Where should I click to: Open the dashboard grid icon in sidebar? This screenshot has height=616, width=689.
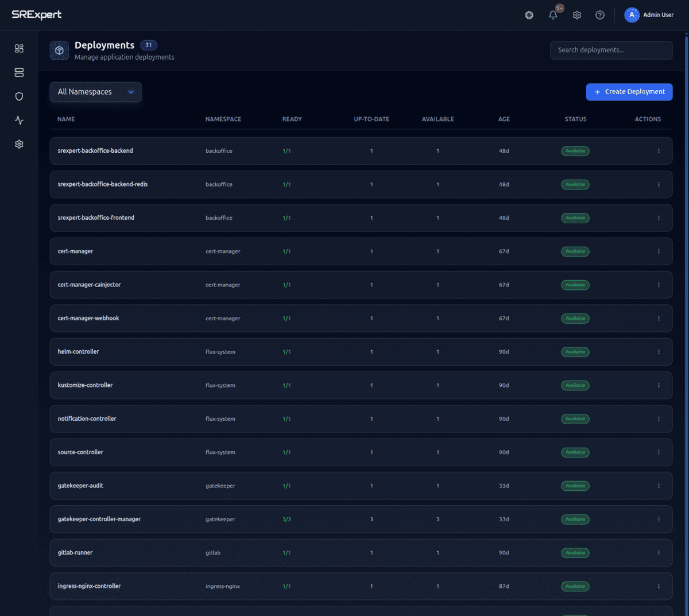[19, 48]
